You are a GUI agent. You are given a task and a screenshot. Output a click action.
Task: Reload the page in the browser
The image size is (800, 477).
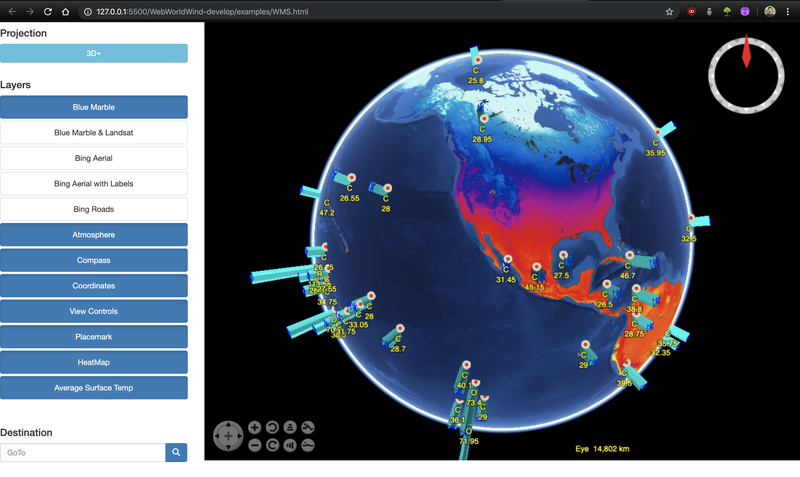(47, 11)
